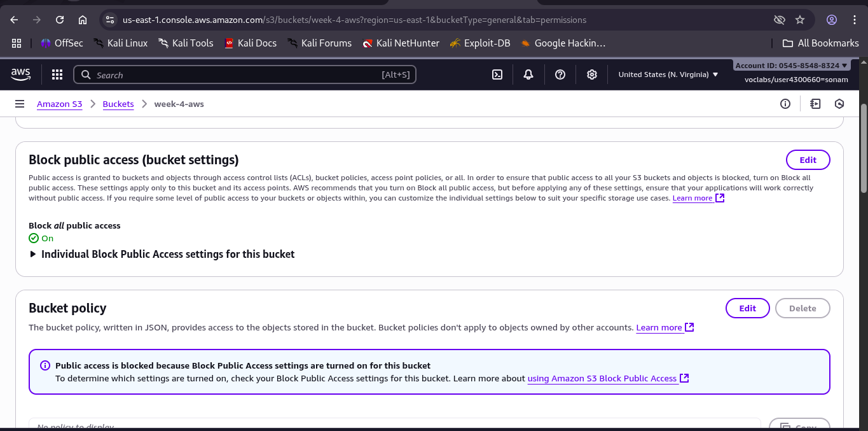Image resolution: width=868 pixels, height=431 pixels.
Task: Bookmark this page with the star icon
Action: tap(800, 20)
